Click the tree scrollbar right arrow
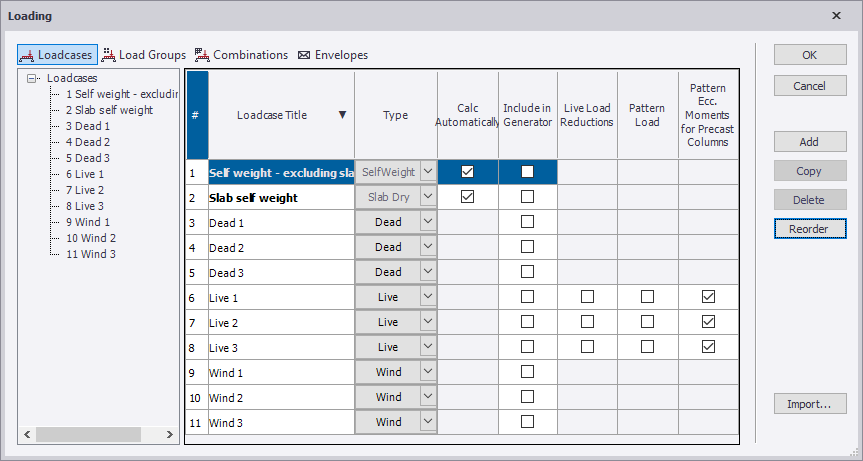This screenshot has height=461, width=863. [170, 434]
